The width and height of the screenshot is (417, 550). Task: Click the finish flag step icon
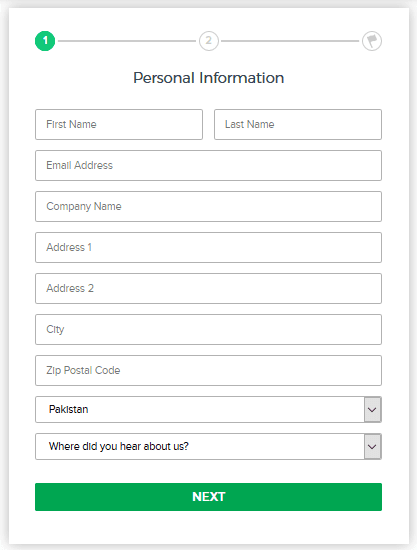(x=372, y=41)
